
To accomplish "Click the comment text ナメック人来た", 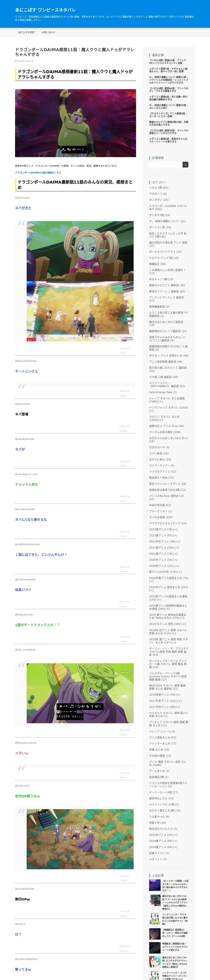I will click(27, 484).
